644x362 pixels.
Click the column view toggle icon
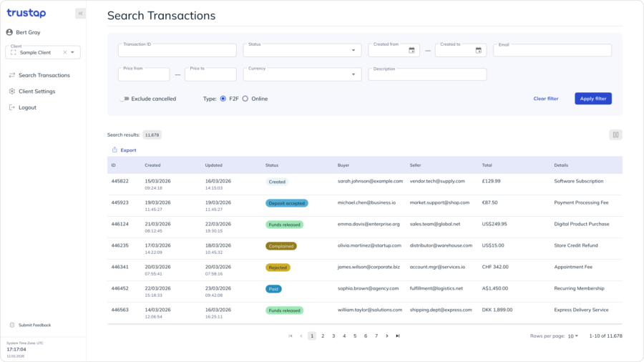[x=615, y=134]
